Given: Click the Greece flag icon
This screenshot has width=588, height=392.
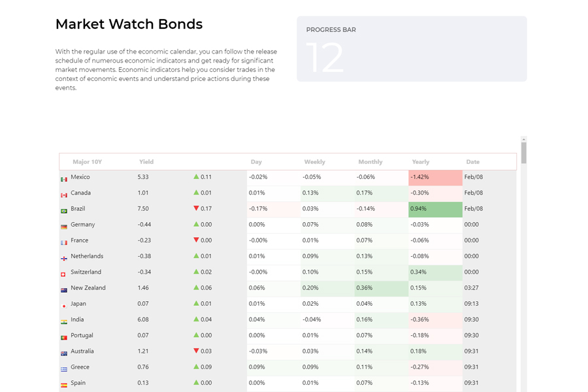Looking at the screenshot, I should (64, 369).
